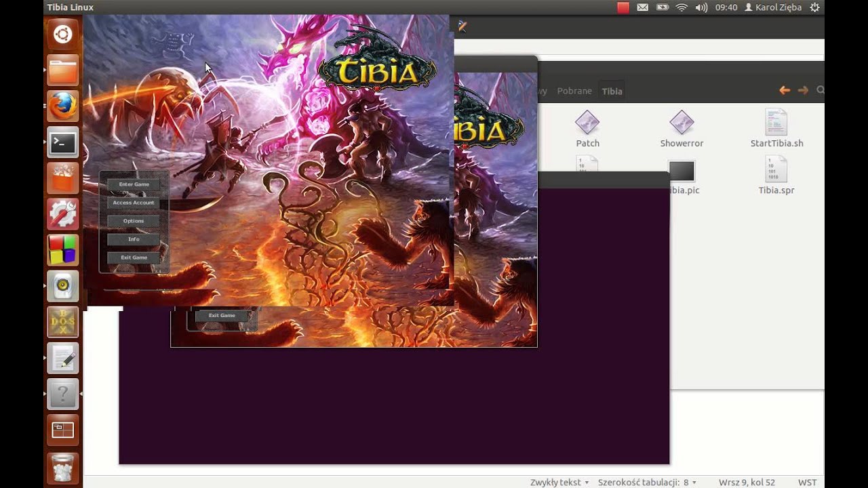The width and height of the screenshot is (868, 488).
Task: Open the power cog session menu
Action: click(815, 7)
